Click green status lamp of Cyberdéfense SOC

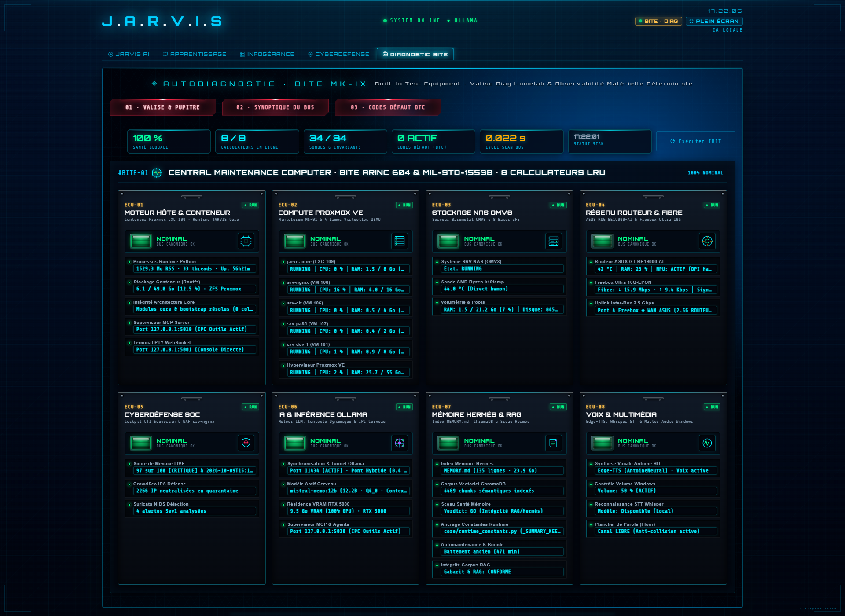[141, 443]
